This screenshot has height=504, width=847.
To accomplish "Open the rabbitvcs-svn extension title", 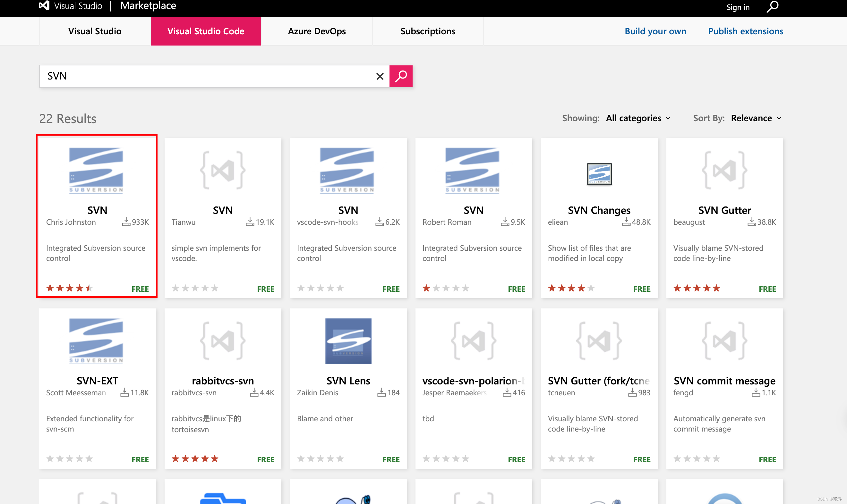I will click(223, 380).
